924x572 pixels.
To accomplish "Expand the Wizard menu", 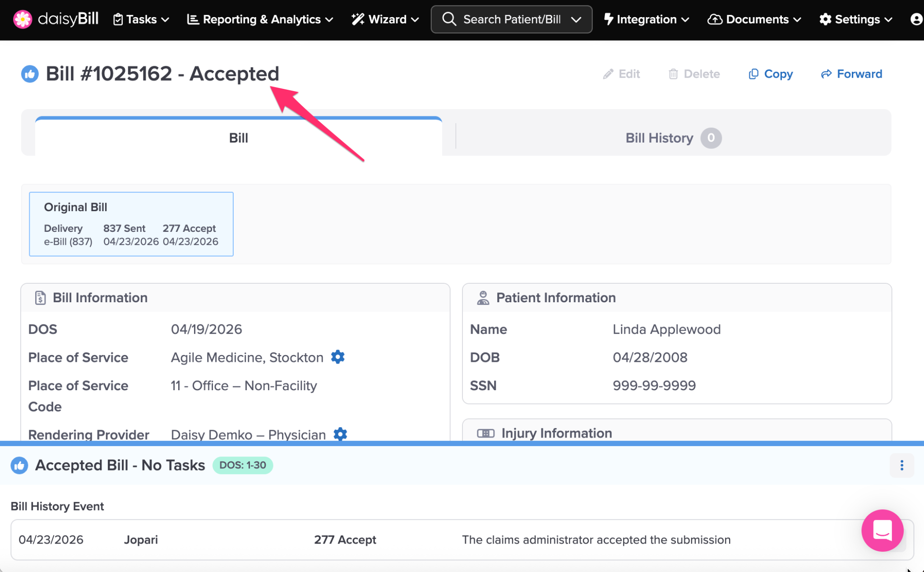I will [385, 19].
